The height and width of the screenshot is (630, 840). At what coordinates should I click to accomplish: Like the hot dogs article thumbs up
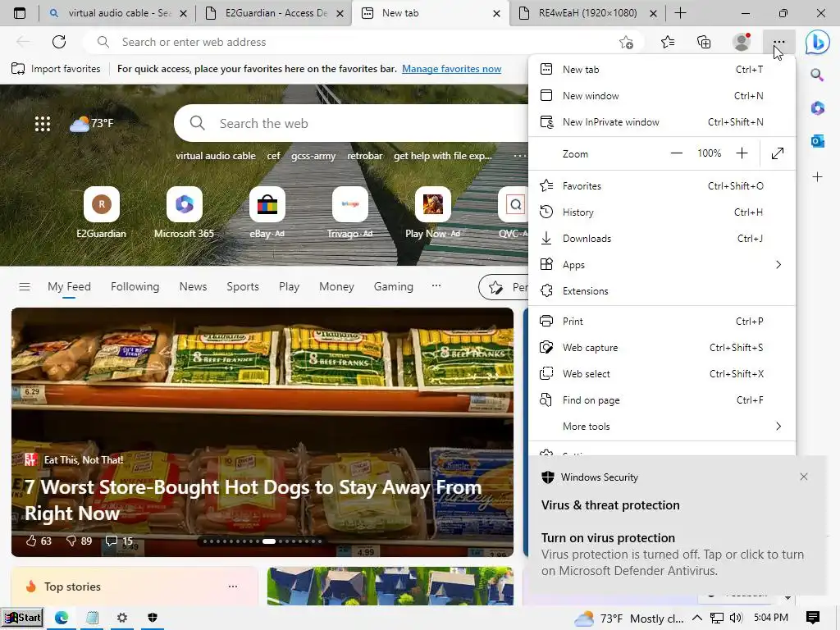(x=31, y=541)
